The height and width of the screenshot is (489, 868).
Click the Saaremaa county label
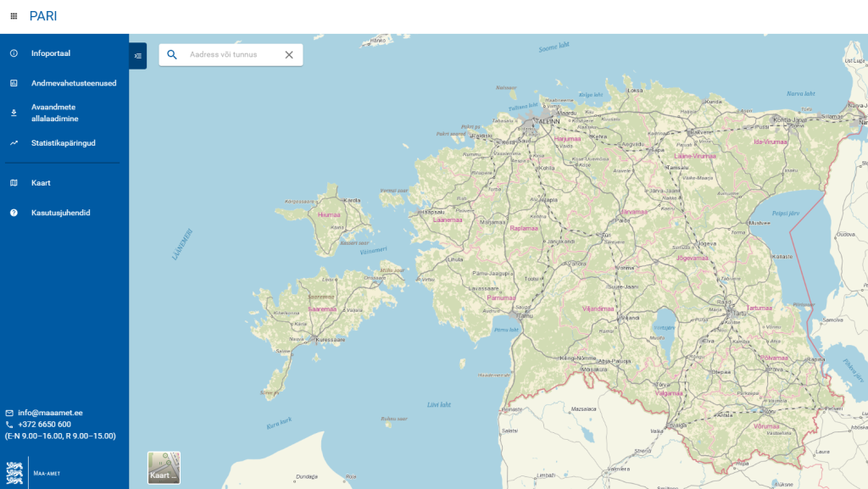(322, 309)
